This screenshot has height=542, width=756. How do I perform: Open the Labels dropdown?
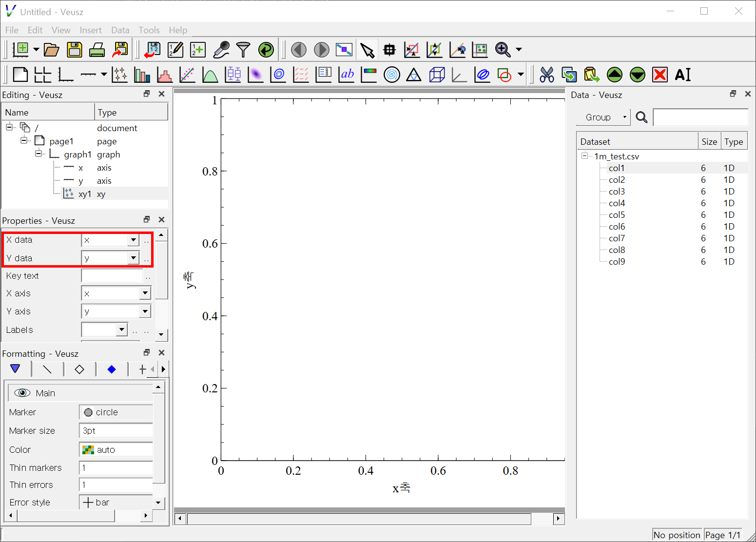pyautogui.click(x=121, y=329)
